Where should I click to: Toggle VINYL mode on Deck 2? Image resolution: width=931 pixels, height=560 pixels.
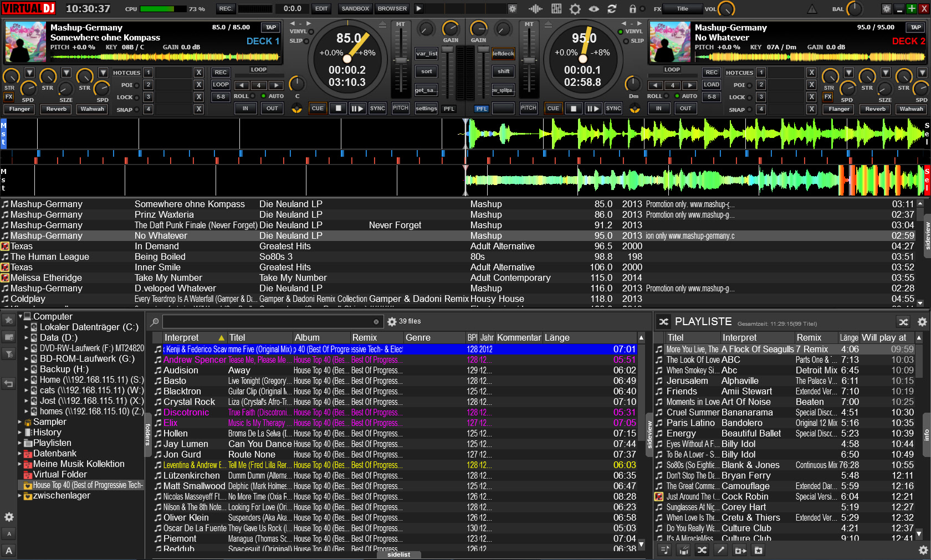click(x=621, y=32)
